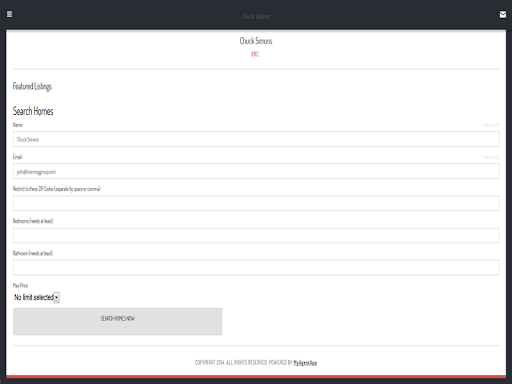Click the Email input field
The image size is (512, 384).
click(256, 171)
